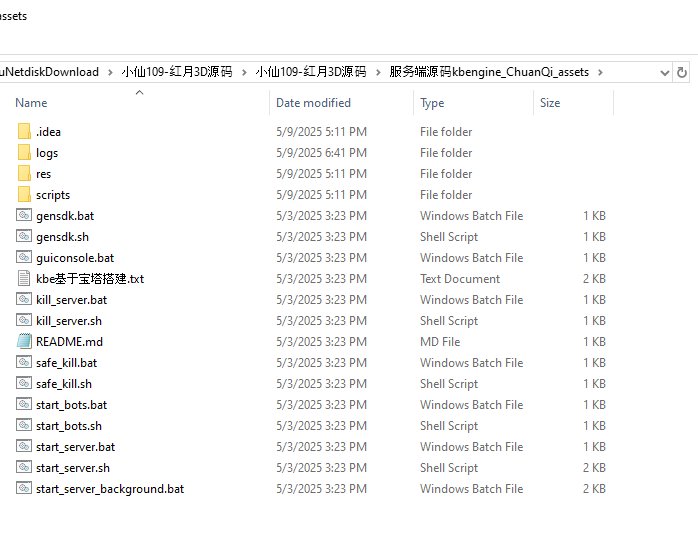Image resolution: width=698 pixels, height=543 pixels.
Task: Select the logs folder icon
Action: pyautogui.click(x=24, y=153)
